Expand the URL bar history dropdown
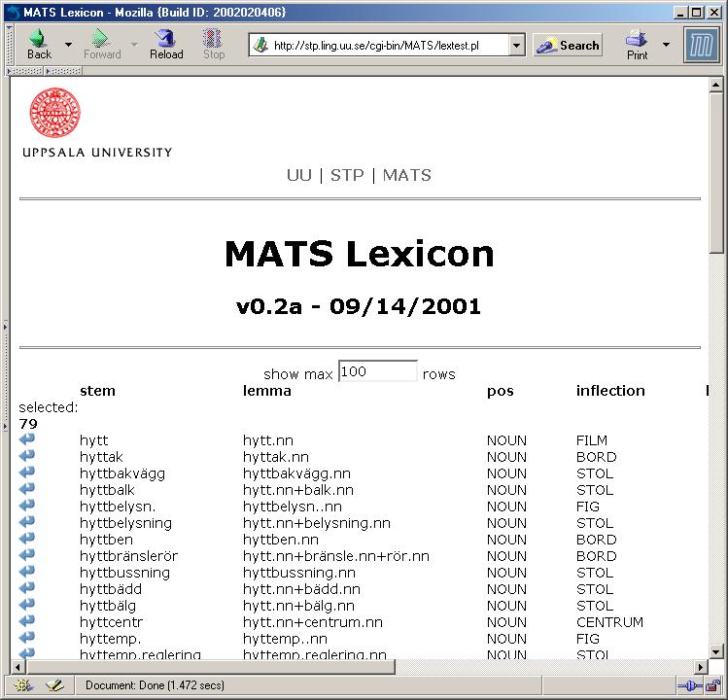The image size is (728, 700). [x=516, y=46]
